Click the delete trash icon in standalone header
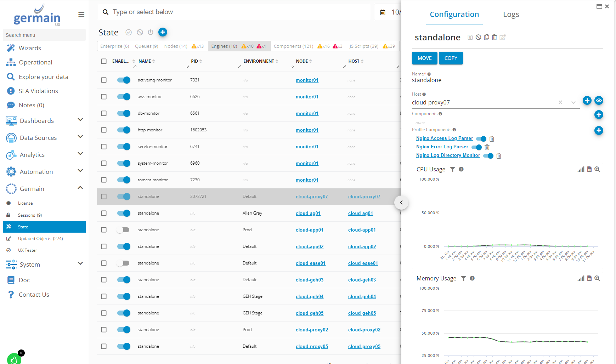This screenshot has height=364, width=616. coord(494,37)
